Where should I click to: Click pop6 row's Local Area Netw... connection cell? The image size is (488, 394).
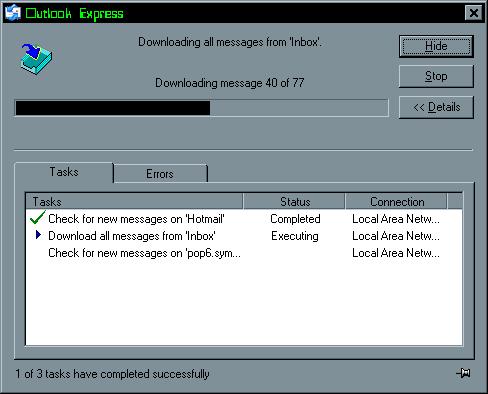click(396, 253)
